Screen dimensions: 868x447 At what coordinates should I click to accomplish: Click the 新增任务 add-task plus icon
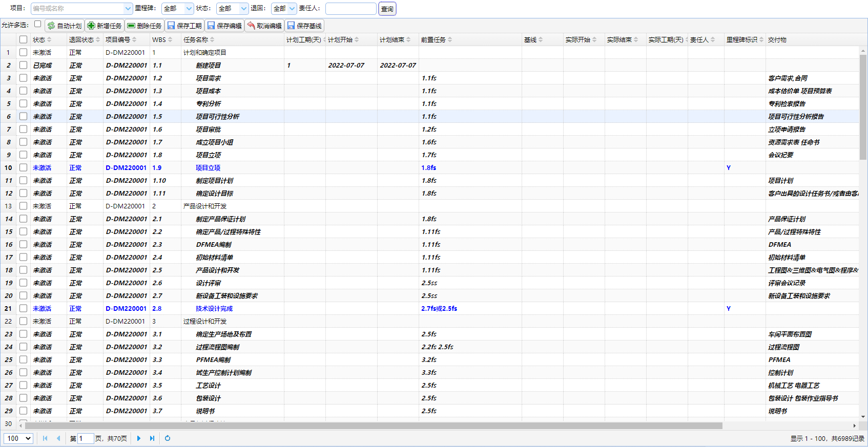[x=91, y=26]
